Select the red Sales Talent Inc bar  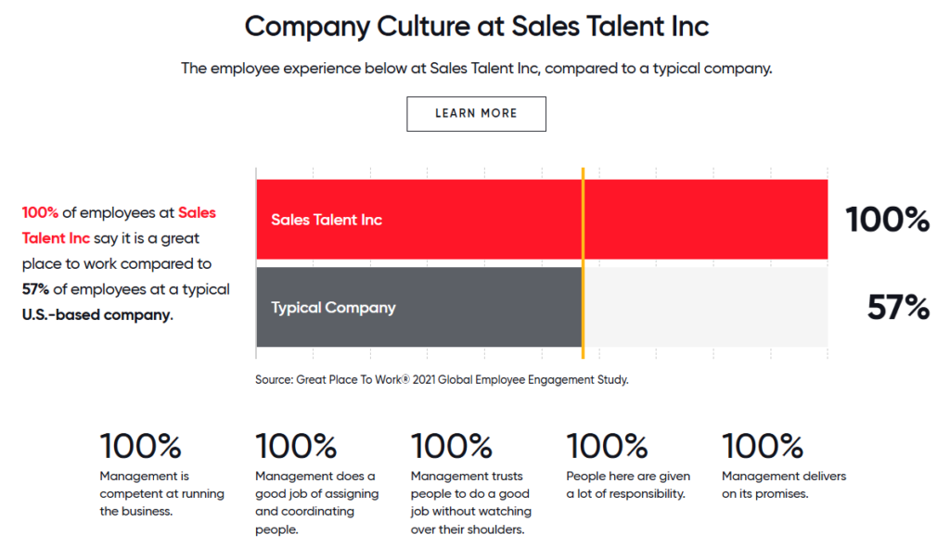click(542, 219)
